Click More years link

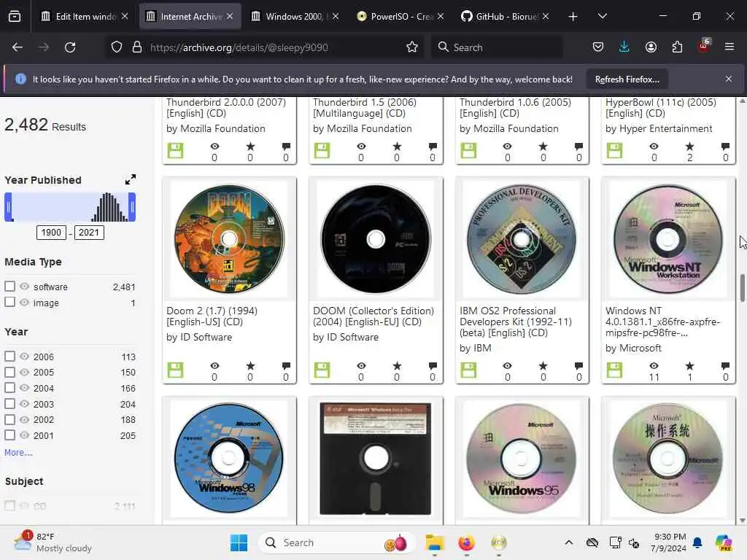[18, 452]
